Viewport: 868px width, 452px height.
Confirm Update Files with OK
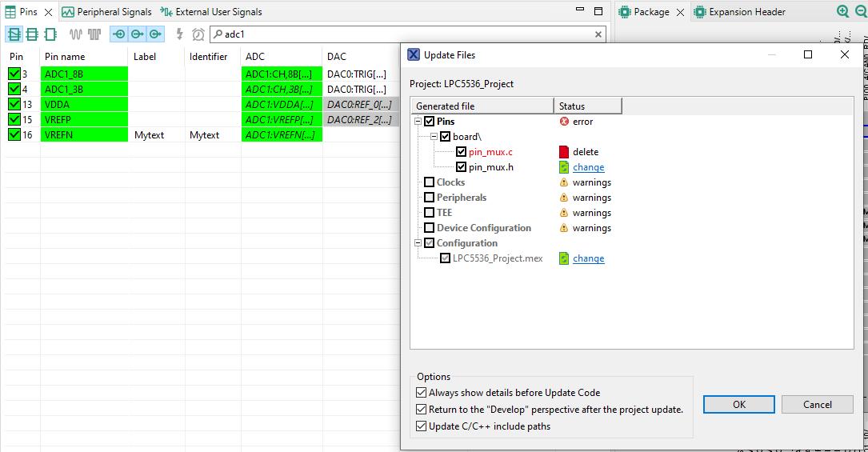coord(739,405)
